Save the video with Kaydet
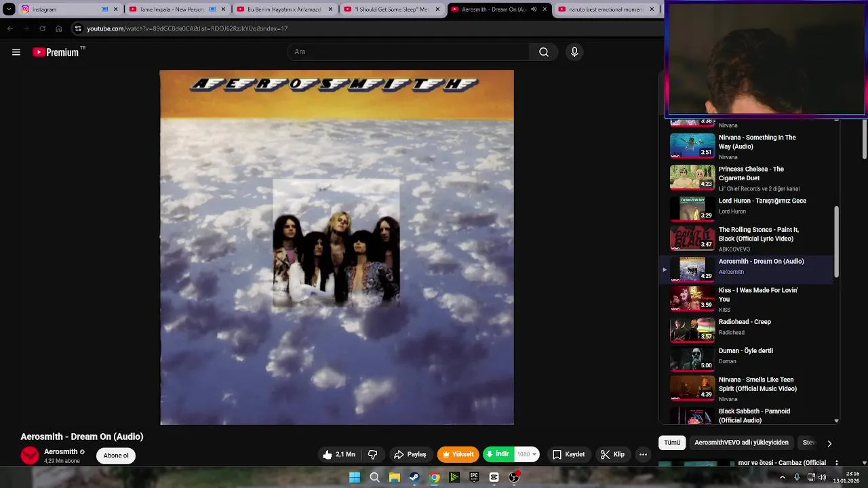Screen dimensions: 868x488 tap(568, 455)
